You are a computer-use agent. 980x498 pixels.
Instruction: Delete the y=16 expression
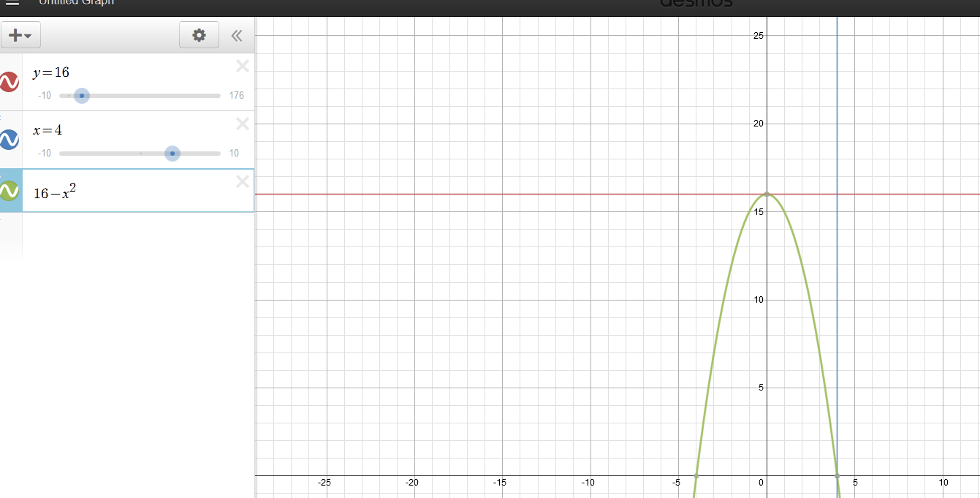pyautogui.click(x=243, y=66)
